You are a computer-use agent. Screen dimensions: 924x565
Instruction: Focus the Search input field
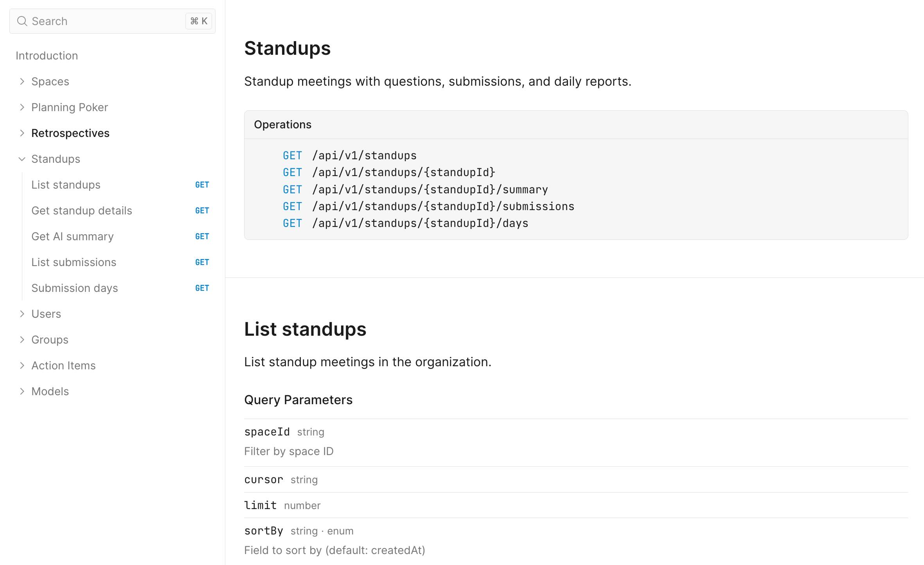click(106, 21)
